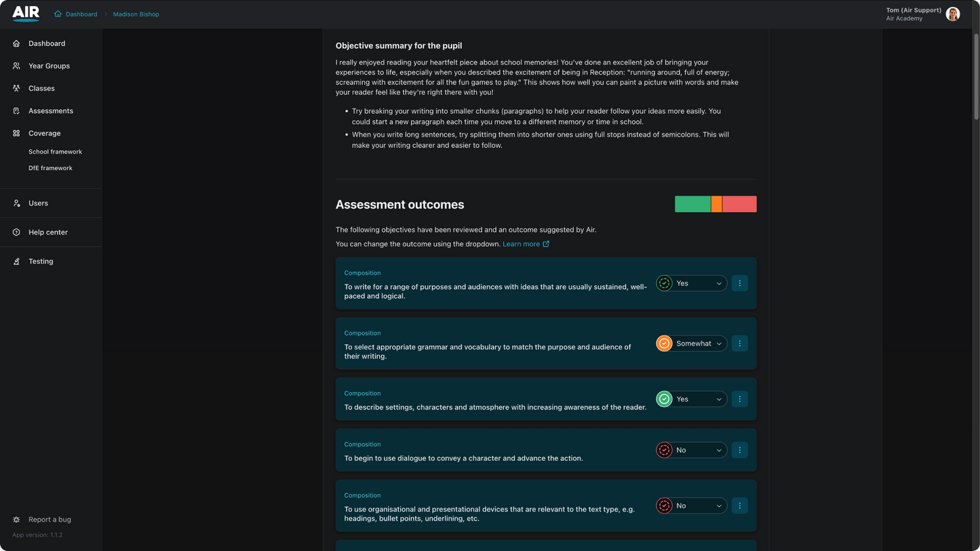Navigate to Dashboard via the breadcrumb

[x=82, y=14]
